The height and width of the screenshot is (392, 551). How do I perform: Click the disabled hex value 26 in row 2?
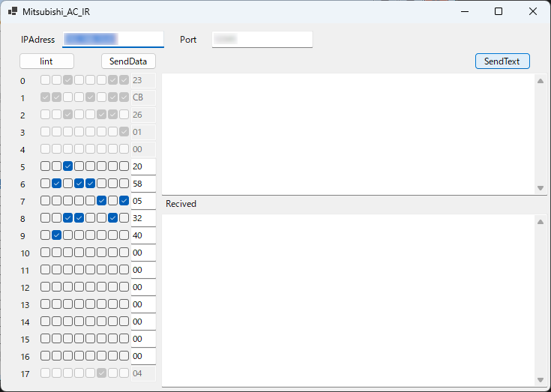pos(143,115)
